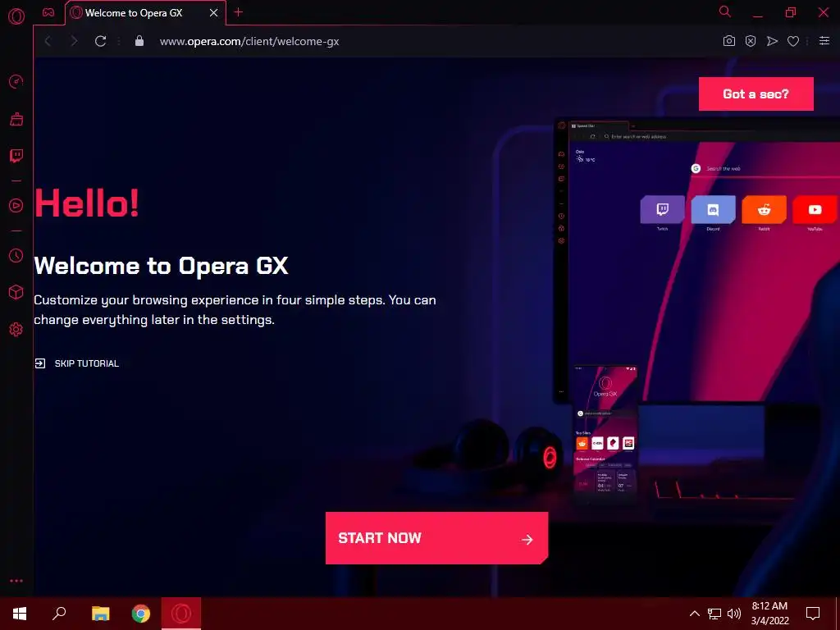Take a snapshot with camera icon
Viewport: 840px width, 630px height.
tap(728, 41)
